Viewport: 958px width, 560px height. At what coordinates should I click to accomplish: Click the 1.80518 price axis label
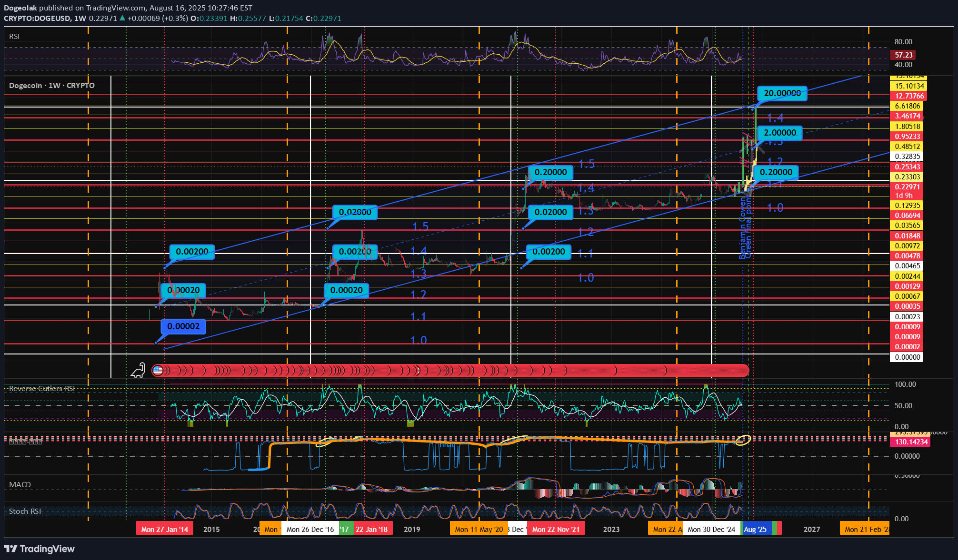[x=907, y=127]
